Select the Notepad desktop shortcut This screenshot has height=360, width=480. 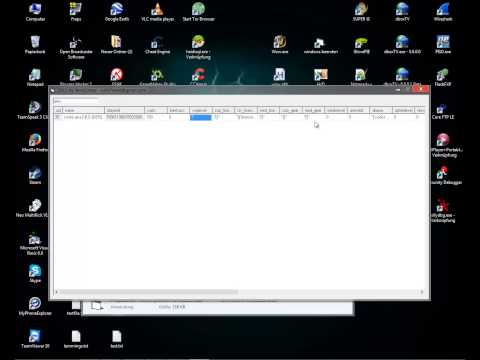tap(35, 77)
